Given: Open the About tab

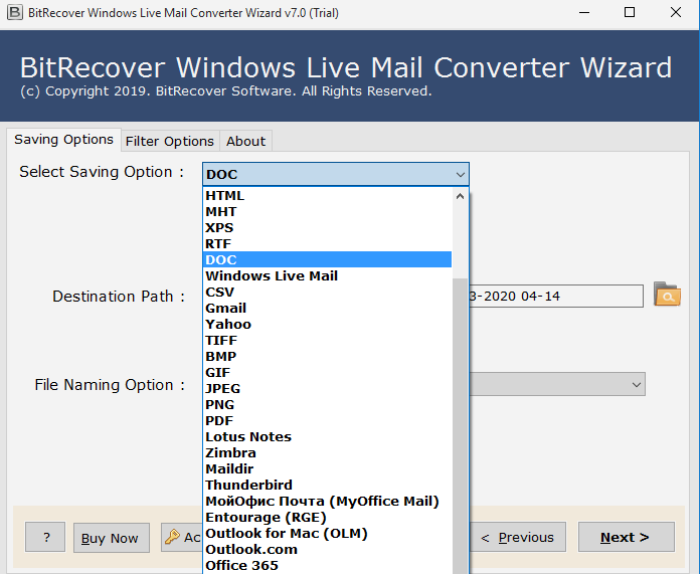Looking at the screenshot, I should (246, 141).
